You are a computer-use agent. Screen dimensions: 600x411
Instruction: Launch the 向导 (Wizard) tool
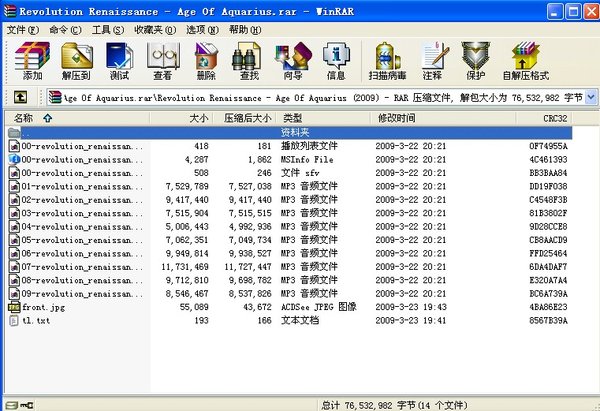[x=293, y=61]
